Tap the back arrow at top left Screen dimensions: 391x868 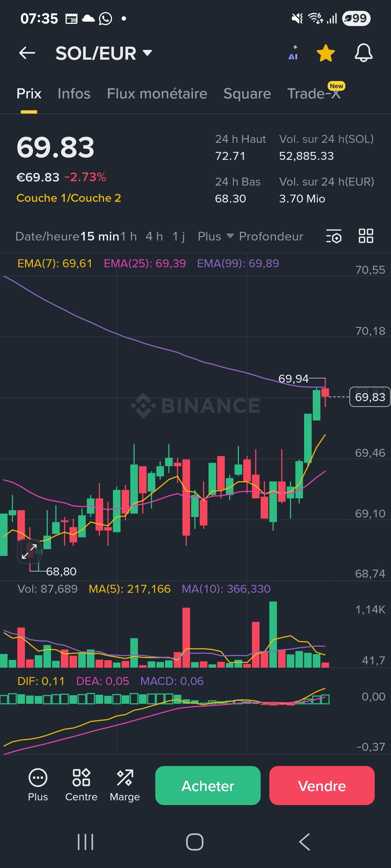[27, 53]
